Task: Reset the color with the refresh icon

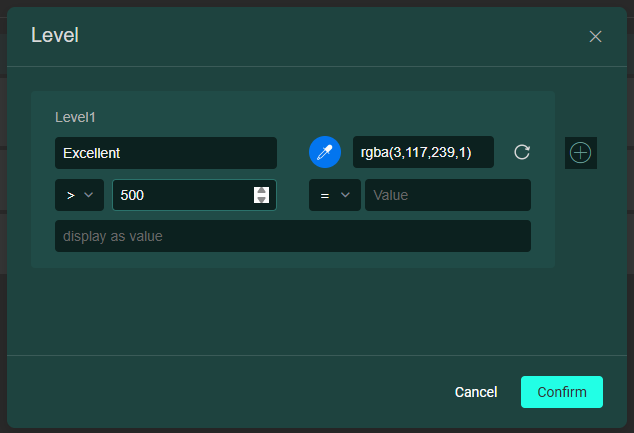Action: pos(522,152)
